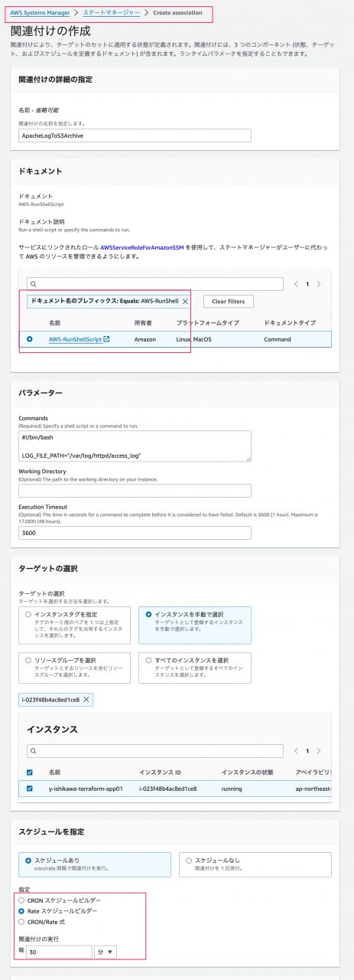Select インスタンスを手動で選択 target option

coord(195,626)
